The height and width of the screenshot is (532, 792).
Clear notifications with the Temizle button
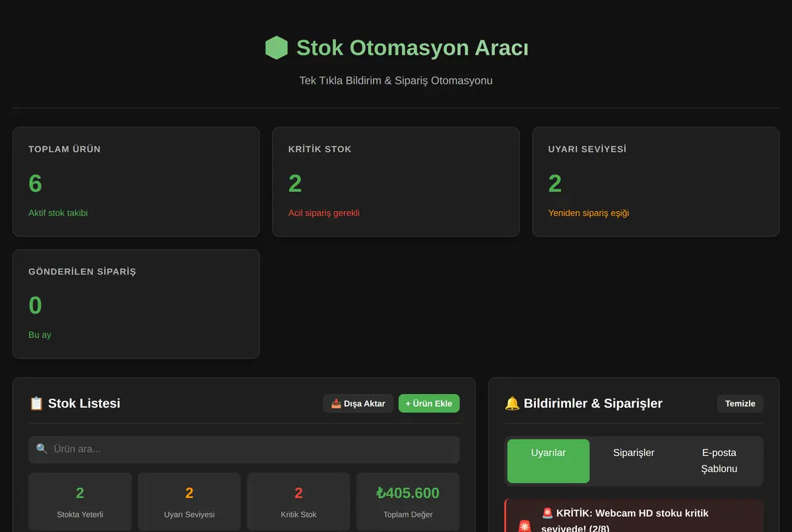coord(741,403)
